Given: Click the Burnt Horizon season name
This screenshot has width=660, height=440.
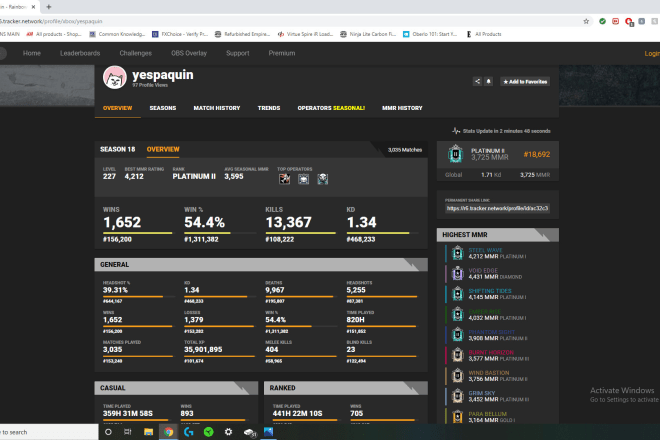Looking at the screenshot, I should point(491,352).
